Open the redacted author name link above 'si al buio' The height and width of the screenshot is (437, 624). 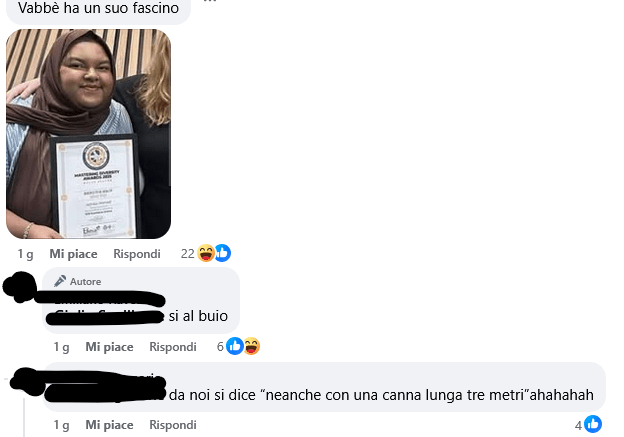pos(99,298)
